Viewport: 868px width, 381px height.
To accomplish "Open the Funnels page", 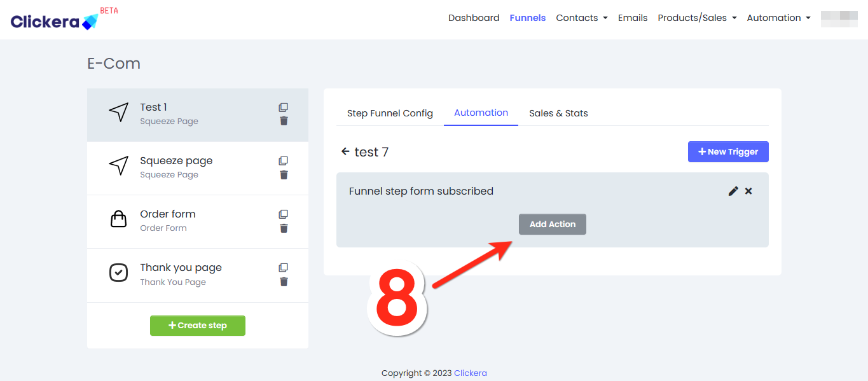I will [528, 18].
